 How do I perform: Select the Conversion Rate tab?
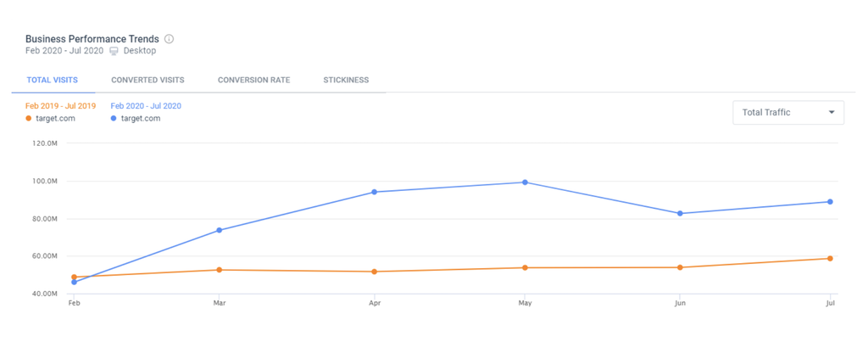click(x=253, y=81)
